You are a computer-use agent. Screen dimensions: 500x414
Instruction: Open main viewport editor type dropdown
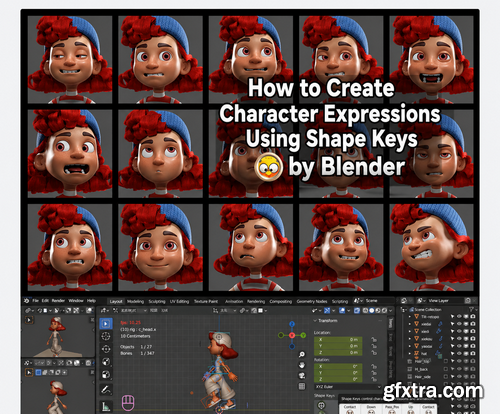coord(104,310)
